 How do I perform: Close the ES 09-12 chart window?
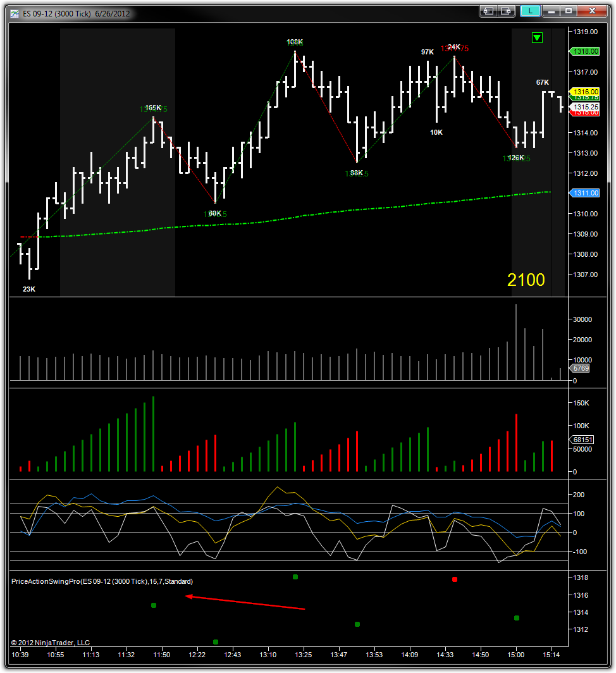click(x=592, y=11)
